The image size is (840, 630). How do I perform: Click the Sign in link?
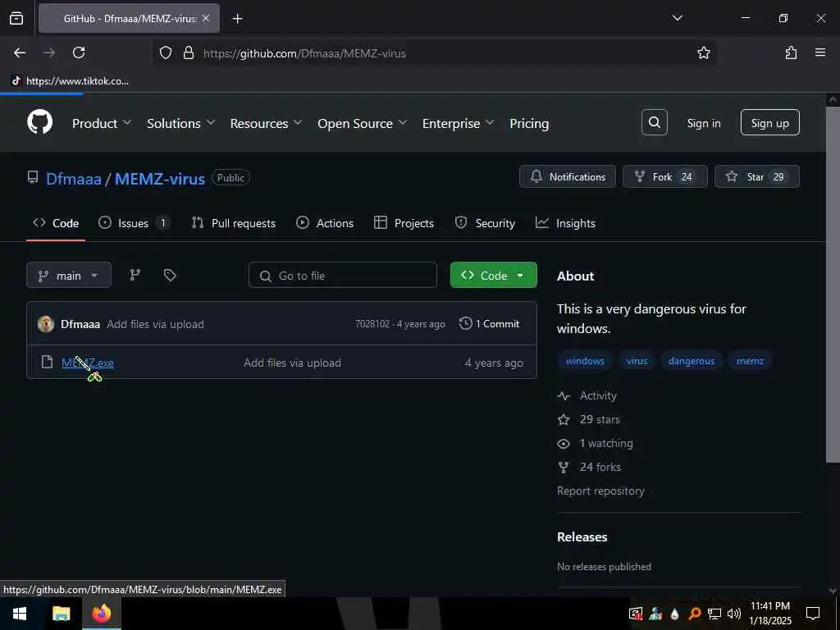(x=703, y=123)
